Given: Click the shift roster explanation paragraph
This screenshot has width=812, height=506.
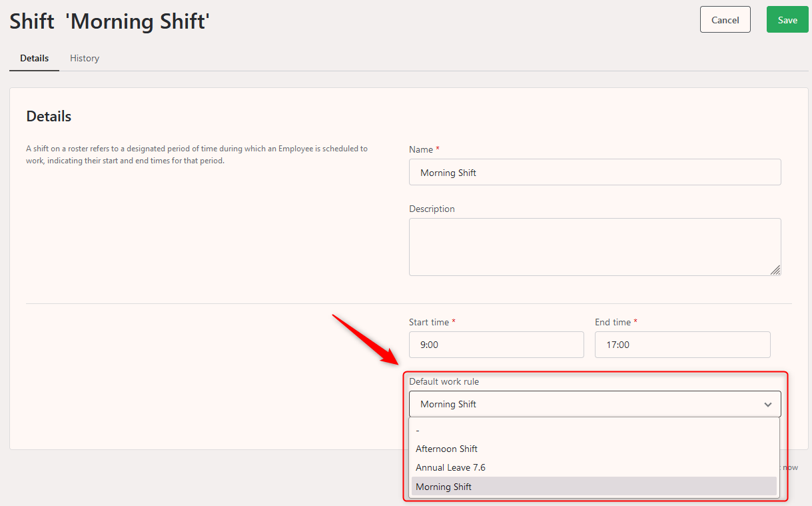Looking at the screenshot, I should tap(197, 155).
